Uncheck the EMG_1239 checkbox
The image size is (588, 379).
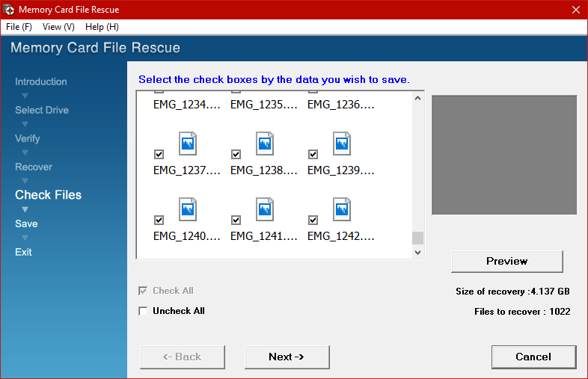pyautogui.click(x=313, y=154)
